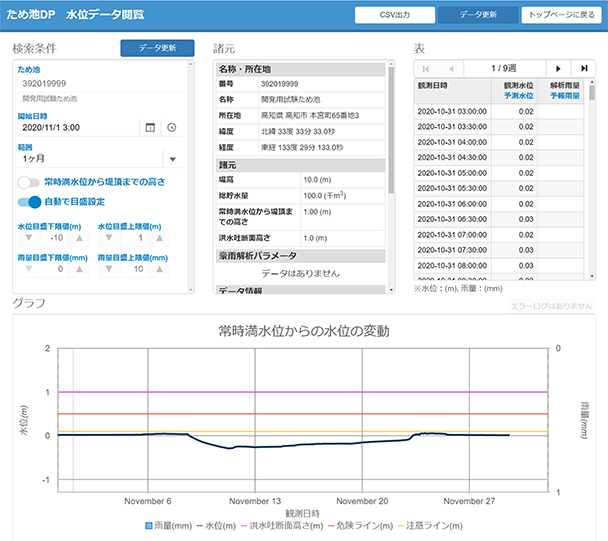Increase 雨量目盛下限値 with up arrow
The width and height of the screenshot is (608, 541).
click(x=79, y=269)
